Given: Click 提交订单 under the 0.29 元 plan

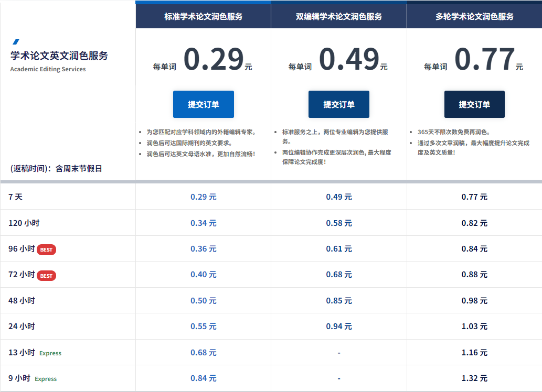Looking at the screenshot, I should pyautogui.click(x=203, y=104).
